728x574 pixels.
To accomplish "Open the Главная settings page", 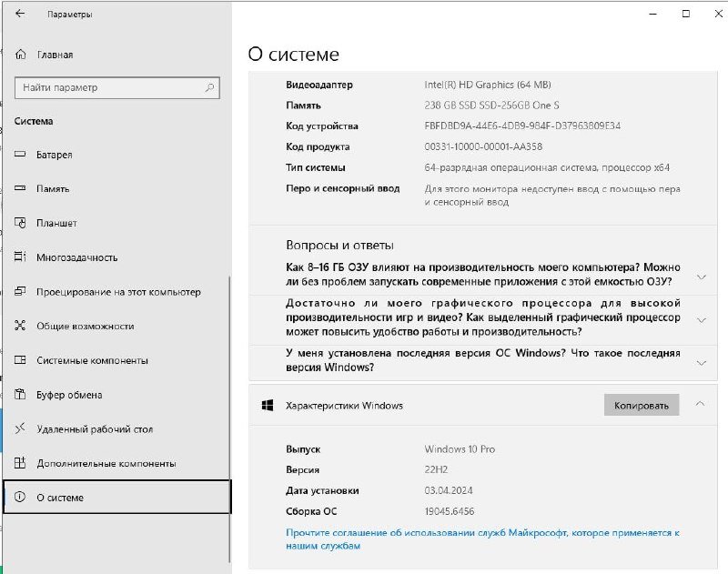I will tap(116, 55).
